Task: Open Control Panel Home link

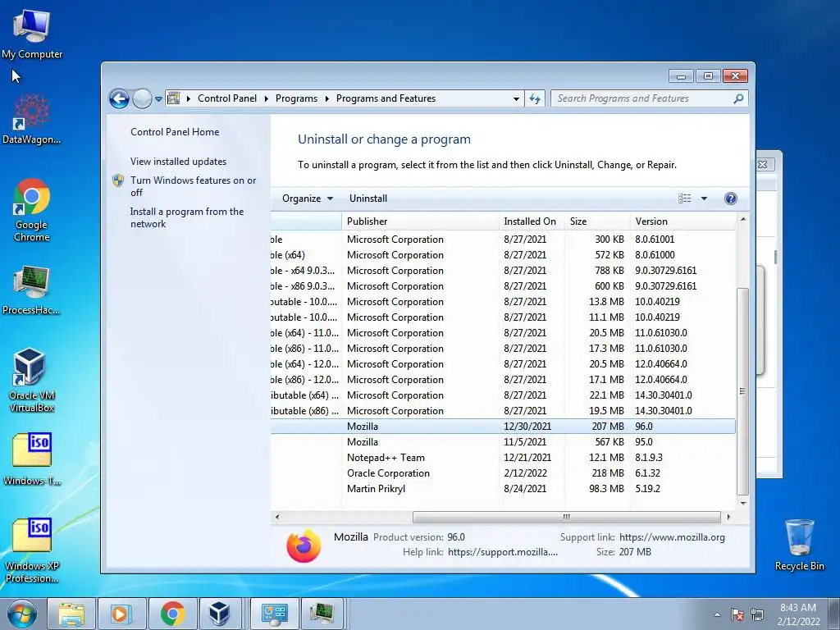Action: click(x=175, y=132)
